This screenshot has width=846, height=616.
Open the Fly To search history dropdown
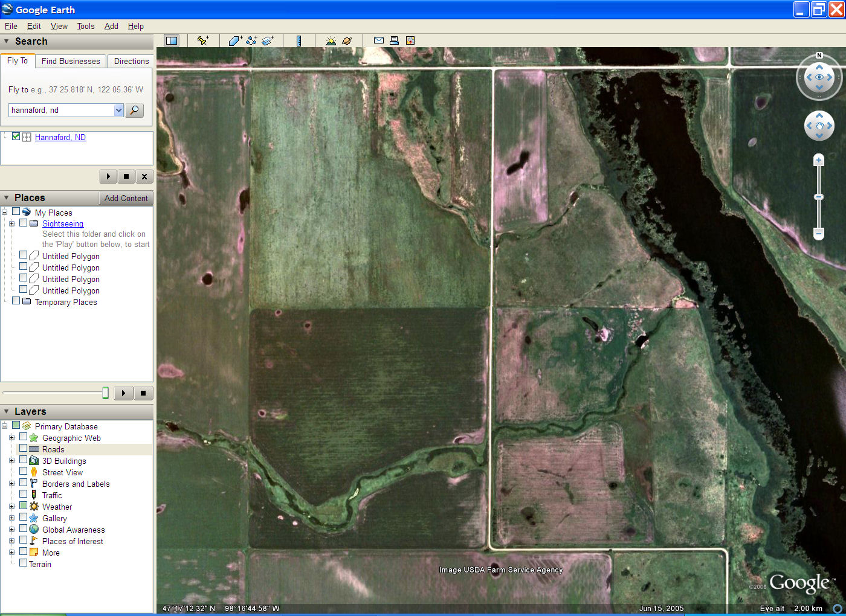118,110
